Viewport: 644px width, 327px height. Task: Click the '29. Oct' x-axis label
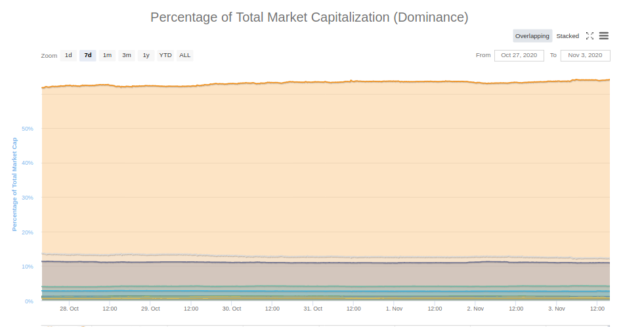point(150,309)
